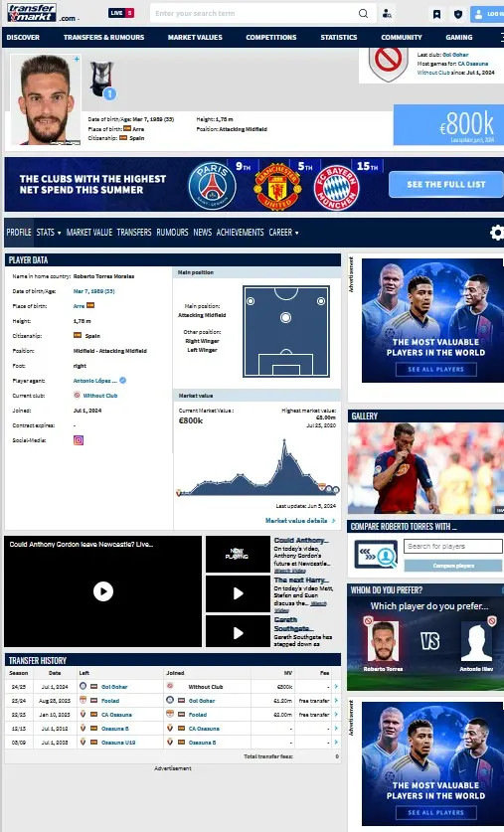The image size is (504, 832).
Task: Play the Anthony Gordon video
Action: (x=103, y=591)
